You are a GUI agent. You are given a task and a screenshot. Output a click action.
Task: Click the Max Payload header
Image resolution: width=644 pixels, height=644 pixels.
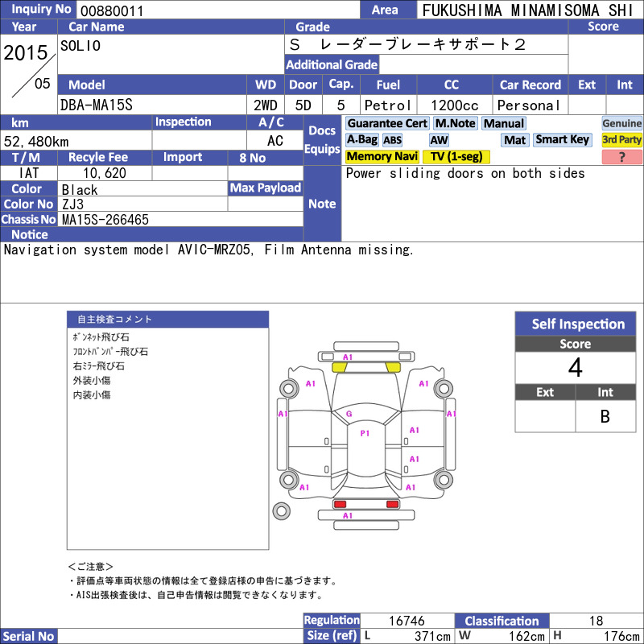click(x=266, y=188)
